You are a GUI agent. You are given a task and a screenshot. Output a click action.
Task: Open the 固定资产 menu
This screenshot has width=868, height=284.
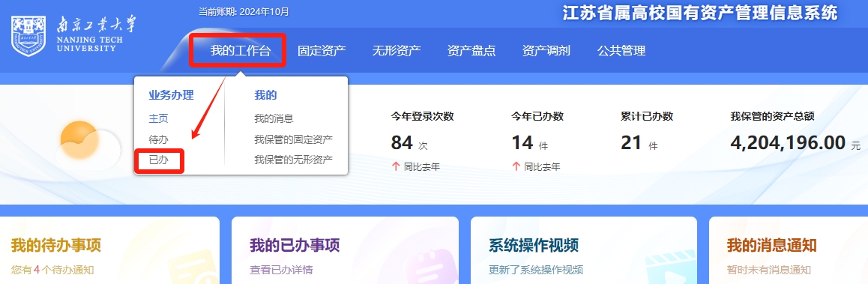point(322,51)
